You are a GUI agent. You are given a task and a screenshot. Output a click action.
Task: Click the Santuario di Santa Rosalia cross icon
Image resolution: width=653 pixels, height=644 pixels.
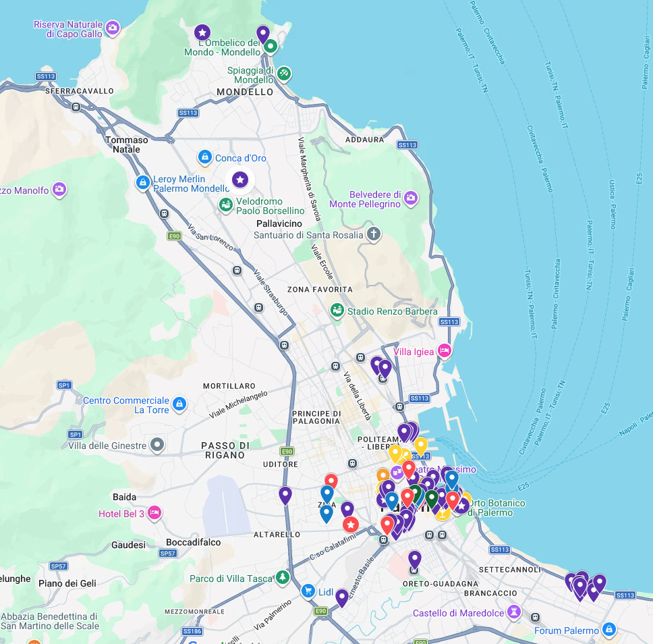(374, 234)
